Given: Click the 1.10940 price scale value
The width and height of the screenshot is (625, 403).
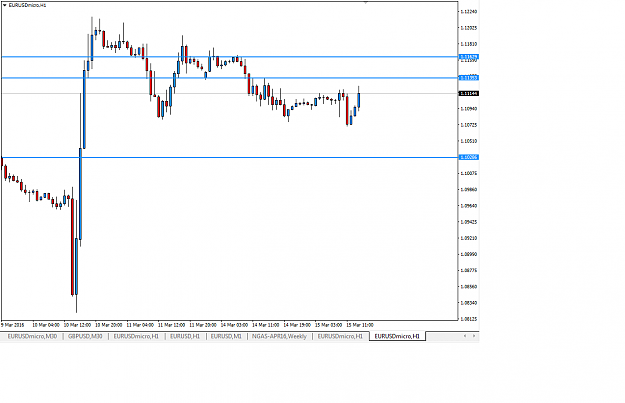Looking at the screenshot, I should point(468,108).
